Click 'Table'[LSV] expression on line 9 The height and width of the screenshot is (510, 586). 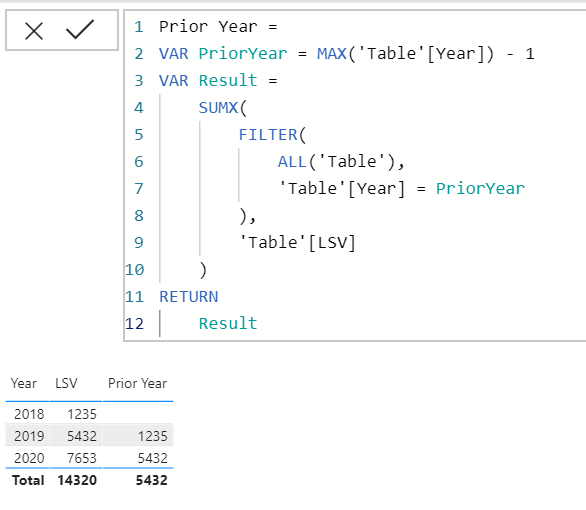tap(297, 243)
